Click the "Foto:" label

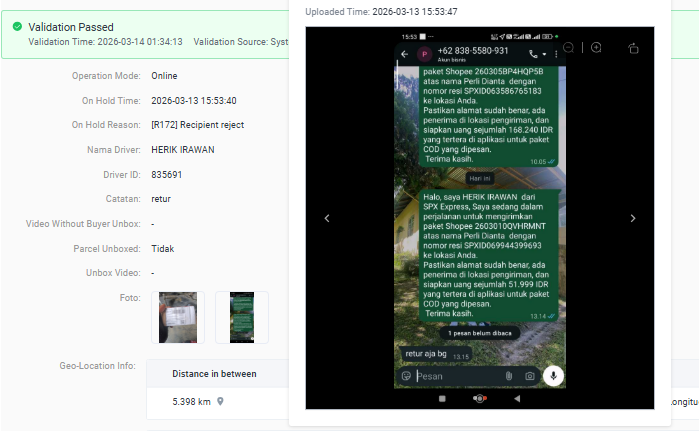(x=130, y=298)
